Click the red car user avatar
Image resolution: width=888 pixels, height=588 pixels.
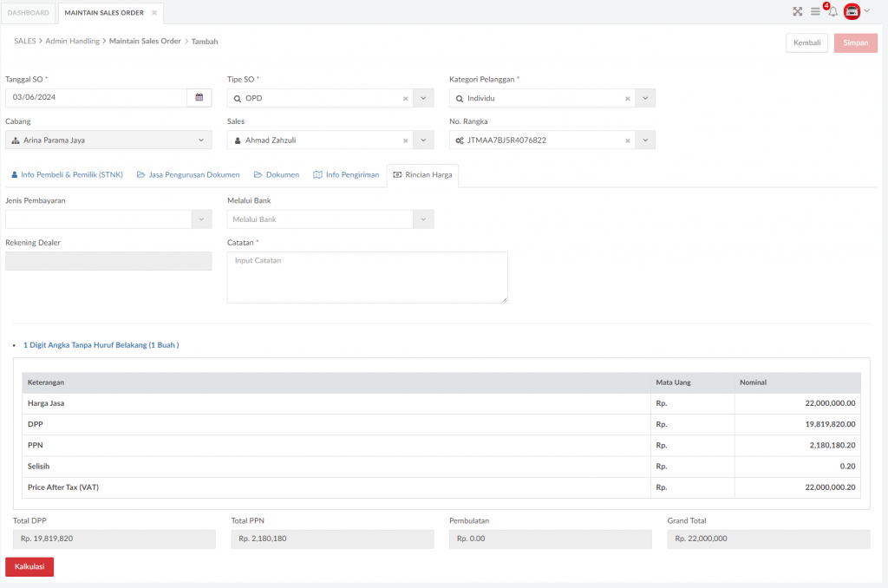tap(852, 11)
